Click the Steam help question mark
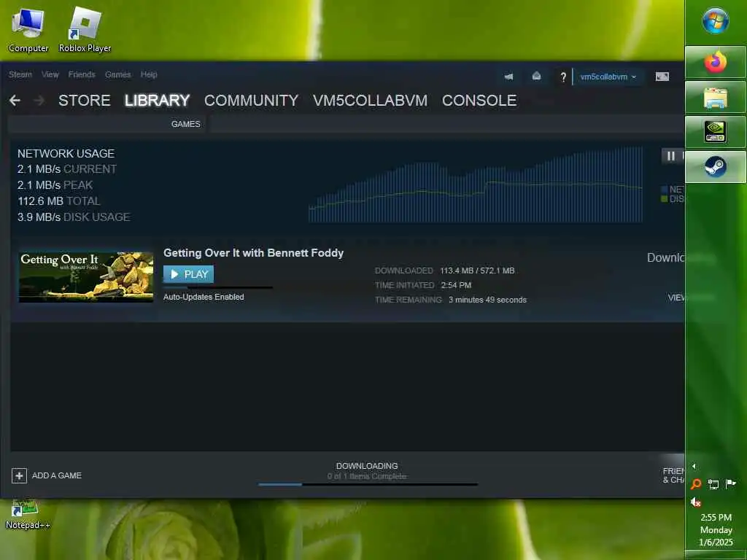The width and height of the screenshot is (747, 560). (562, 77)
